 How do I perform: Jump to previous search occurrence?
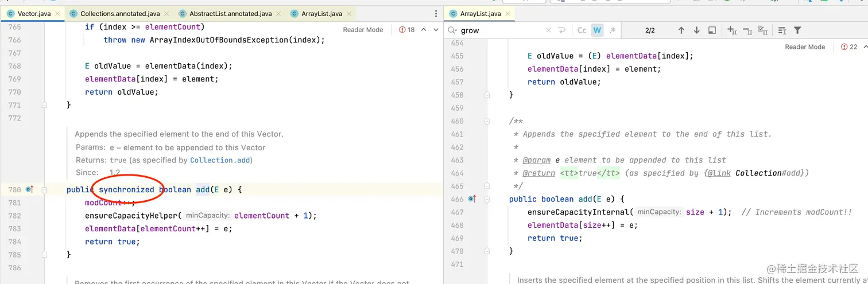tap(681, 30)
